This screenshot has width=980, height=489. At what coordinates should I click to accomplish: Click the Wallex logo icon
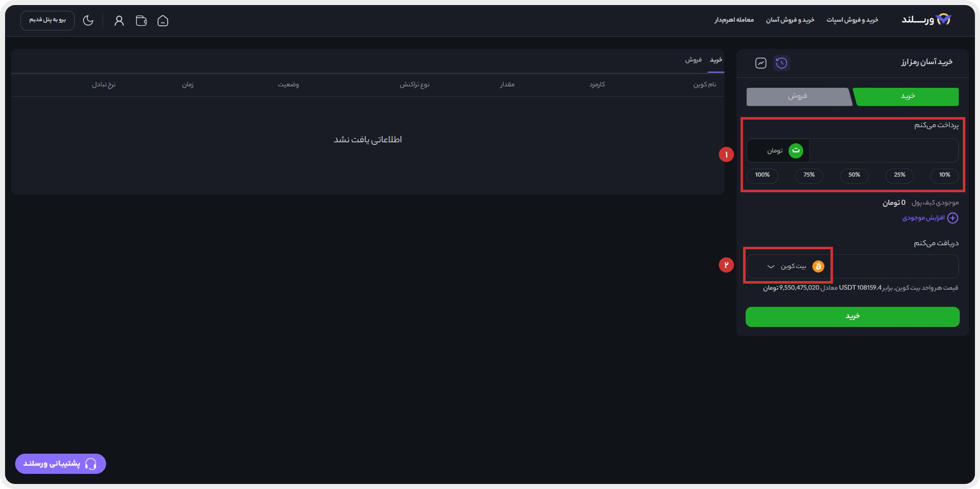(x=943, y=20)
